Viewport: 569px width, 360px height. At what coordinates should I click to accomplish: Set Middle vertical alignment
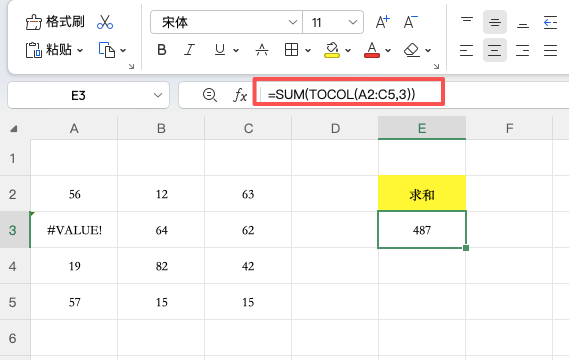point(495,22)
